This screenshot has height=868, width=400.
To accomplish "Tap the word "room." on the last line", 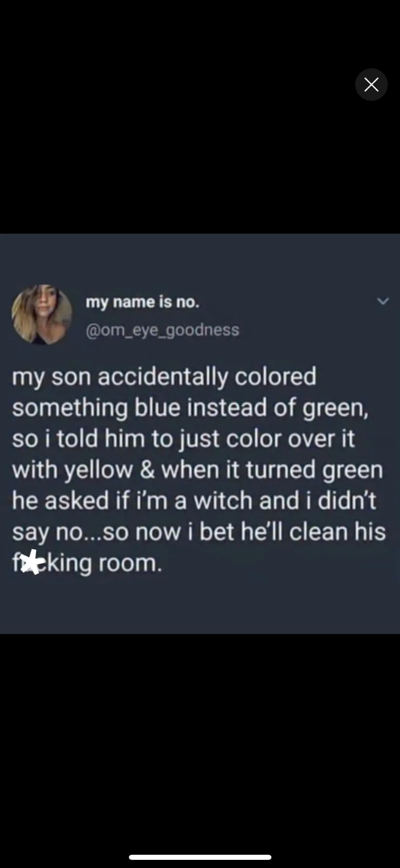I will tap(130, 563).
